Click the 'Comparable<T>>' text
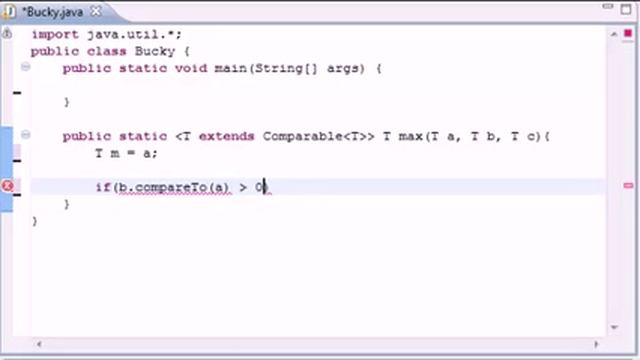Viewport: 640px width, 360px height. 318,136
